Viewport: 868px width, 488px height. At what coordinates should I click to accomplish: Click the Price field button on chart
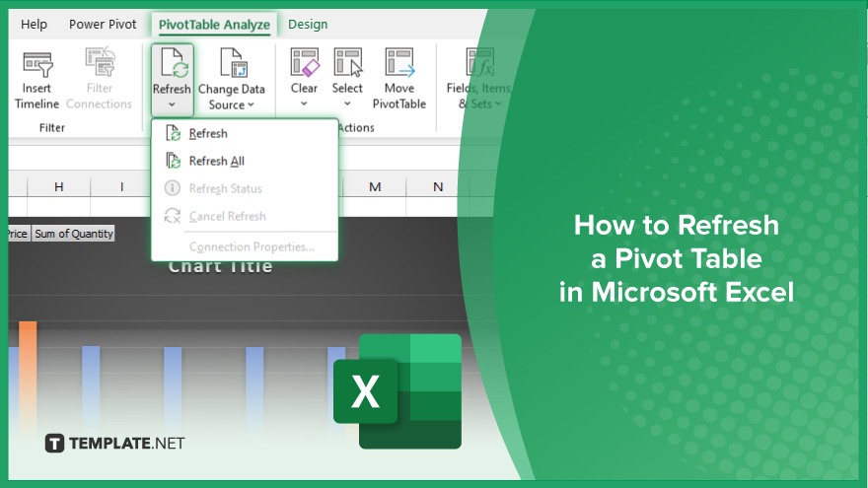coord(19,234)
